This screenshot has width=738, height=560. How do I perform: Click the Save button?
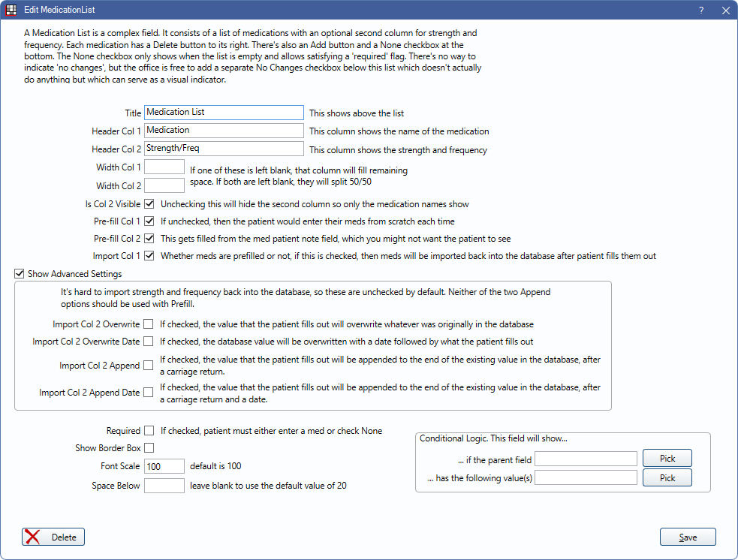[x=688, y=537]
